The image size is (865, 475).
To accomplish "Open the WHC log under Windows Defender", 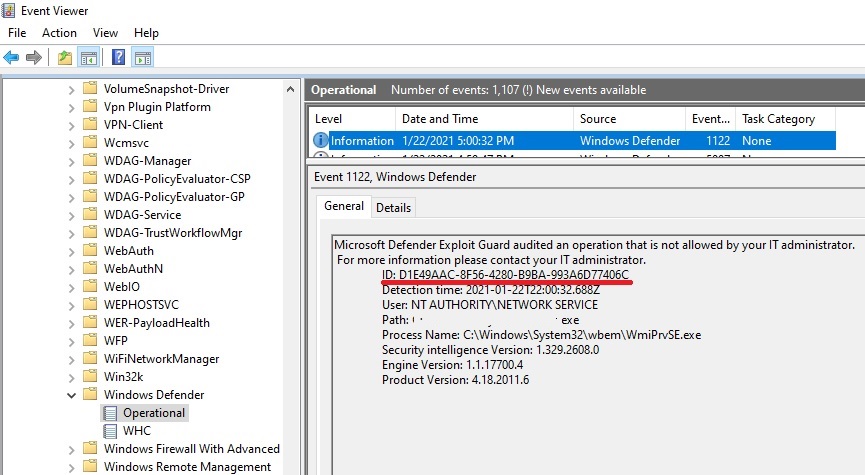I will [136, 431].
